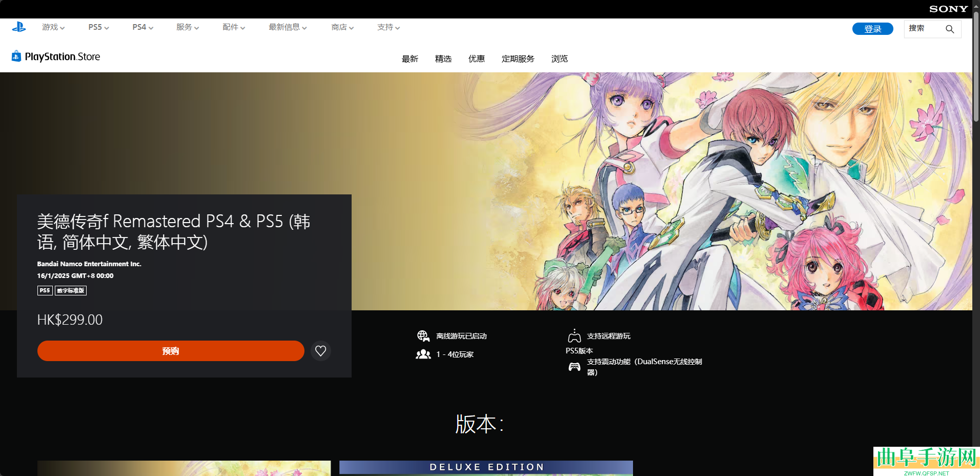Expand the 服务 dropdown menu
The image size is (980, 476).
(x=188, y=27)
